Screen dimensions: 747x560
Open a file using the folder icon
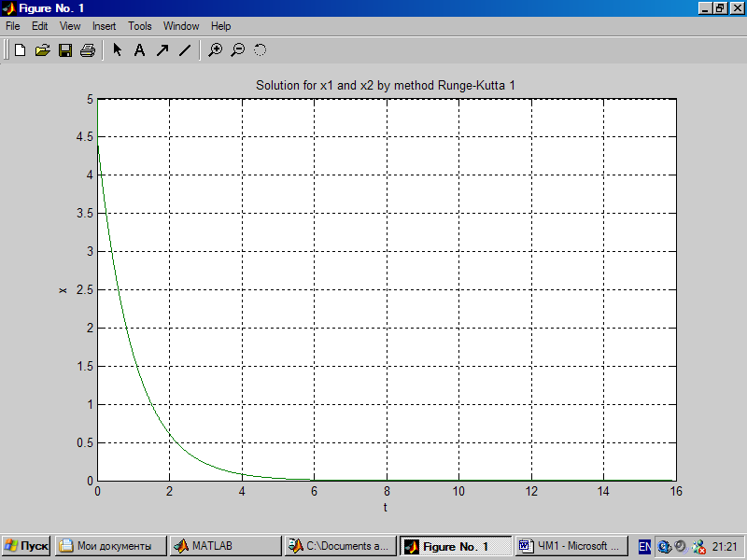tap(42, 50)
